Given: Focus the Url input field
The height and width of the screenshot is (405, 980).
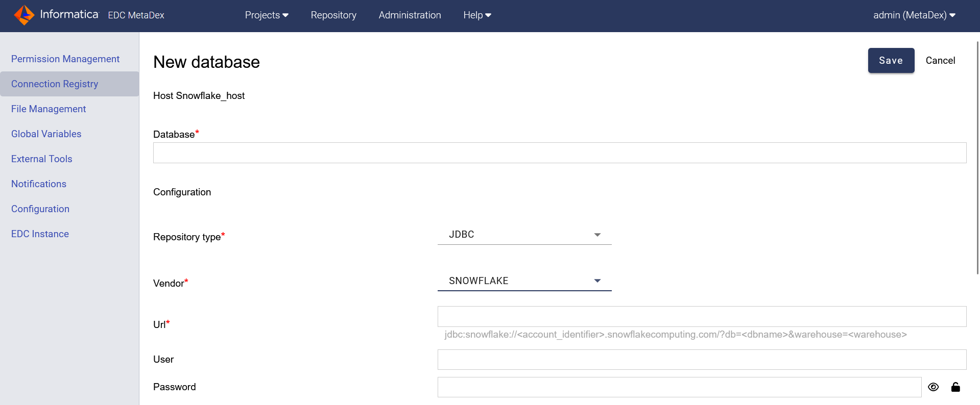Looking at the screenshot, I should pos(702,317).
